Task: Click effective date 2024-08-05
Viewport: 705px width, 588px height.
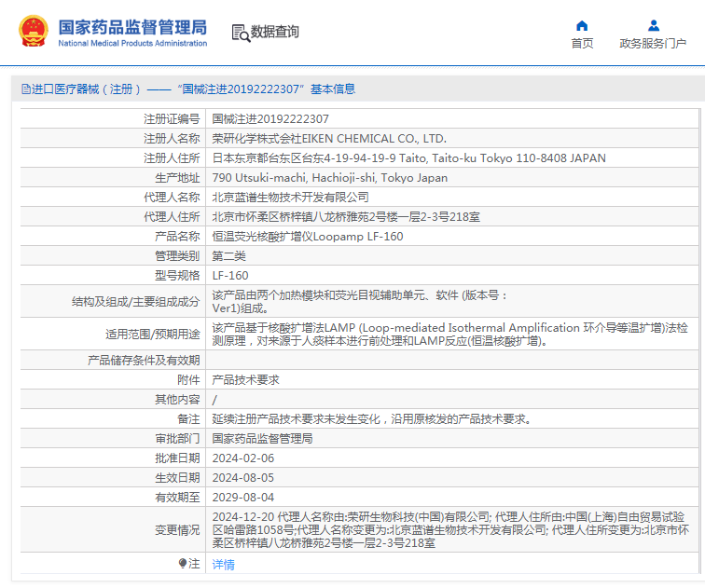Action: [243, 477]
